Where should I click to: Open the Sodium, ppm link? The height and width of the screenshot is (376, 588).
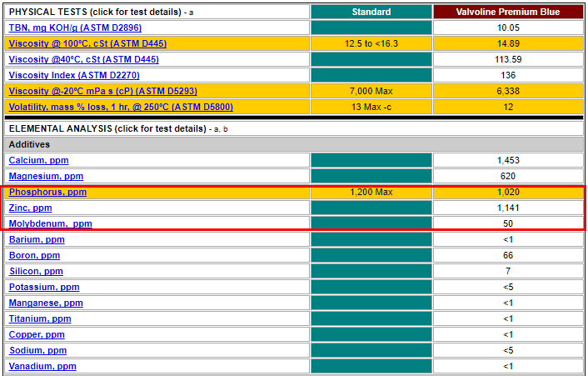pos(37,350)
